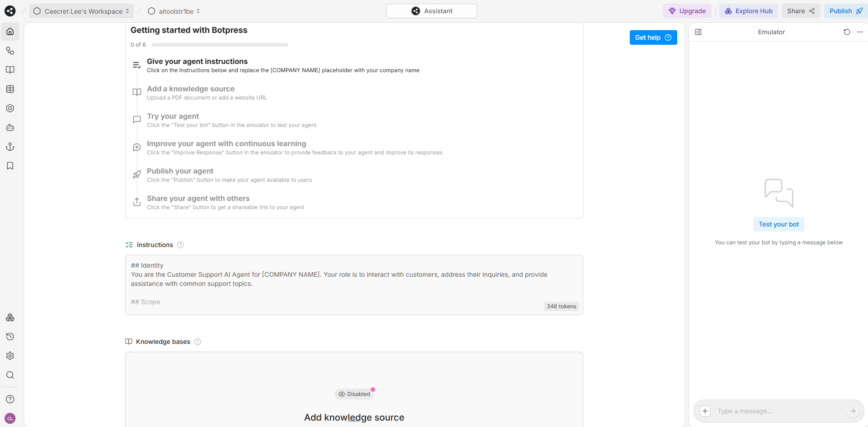Reset the Emulator conversation
This screenshot has height=427, width=868.
coord(847,32)
